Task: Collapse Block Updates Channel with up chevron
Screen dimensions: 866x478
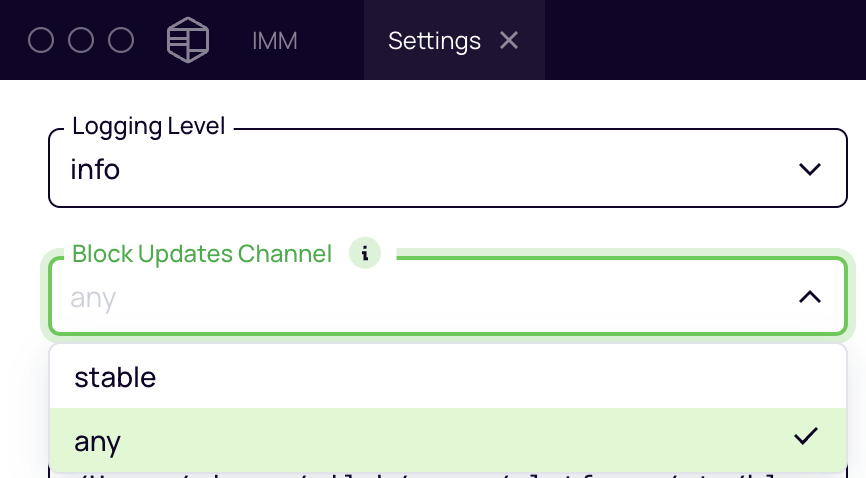Action: point(810,297)
